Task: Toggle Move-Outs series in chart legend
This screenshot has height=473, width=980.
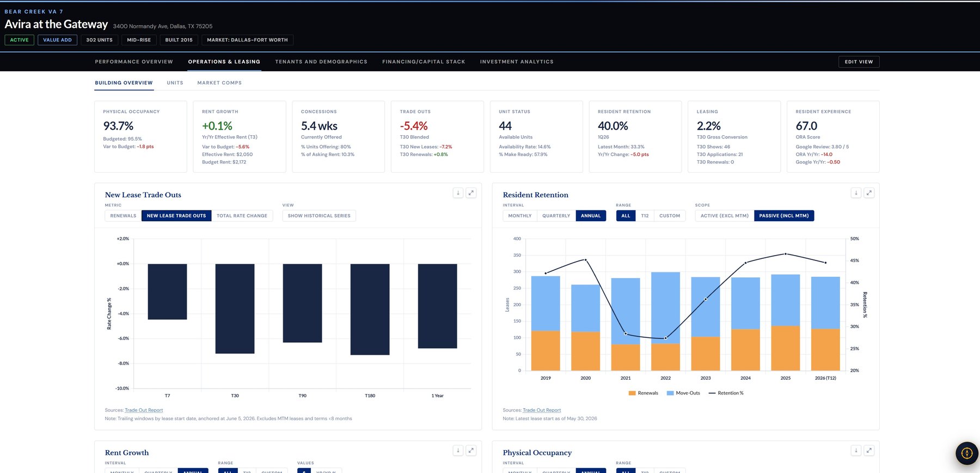Action: click(x=683, y=393)
